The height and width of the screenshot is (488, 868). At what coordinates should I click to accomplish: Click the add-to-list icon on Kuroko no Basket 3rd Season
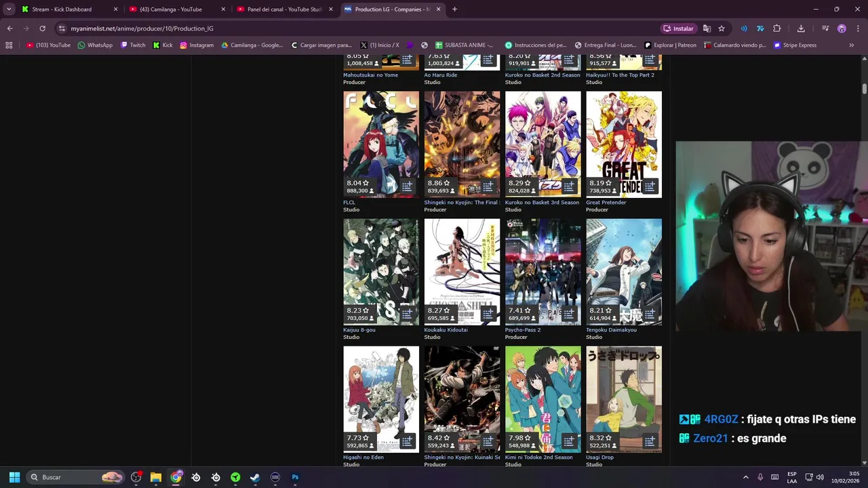coord(569,186)
